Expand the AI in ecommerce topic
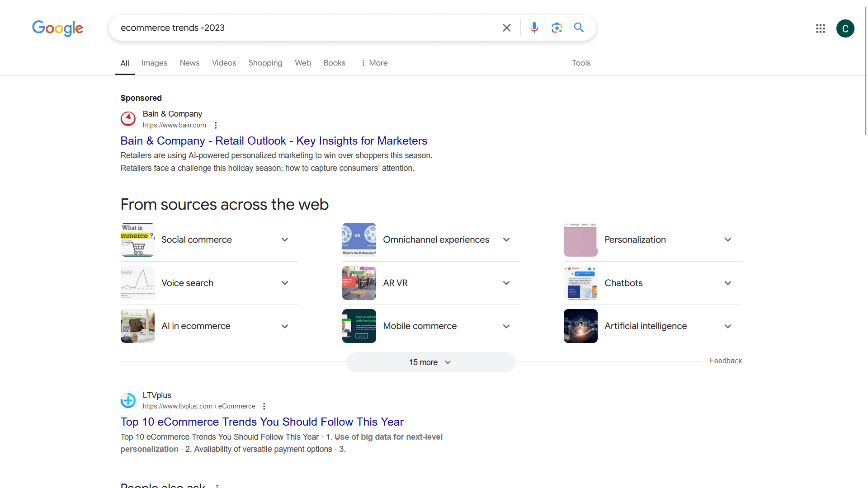 (x=285, y=326)
